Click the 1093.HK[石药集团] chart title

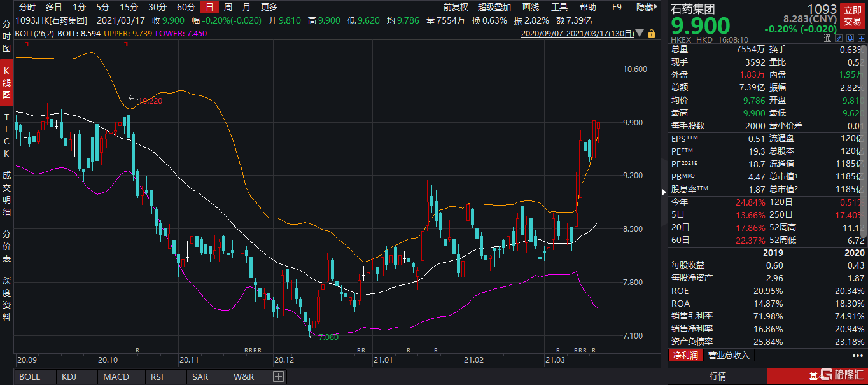51,20
